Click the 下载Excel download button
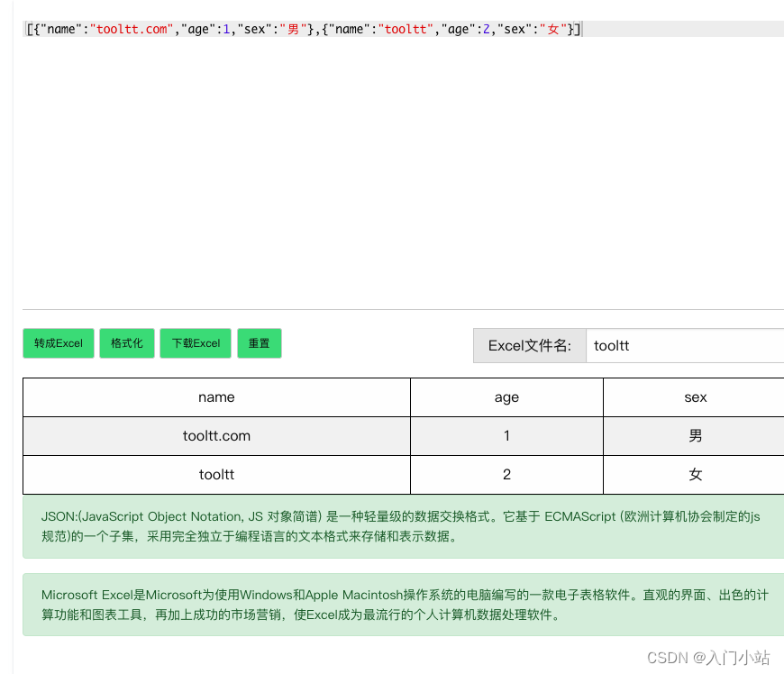 [196, 343]
